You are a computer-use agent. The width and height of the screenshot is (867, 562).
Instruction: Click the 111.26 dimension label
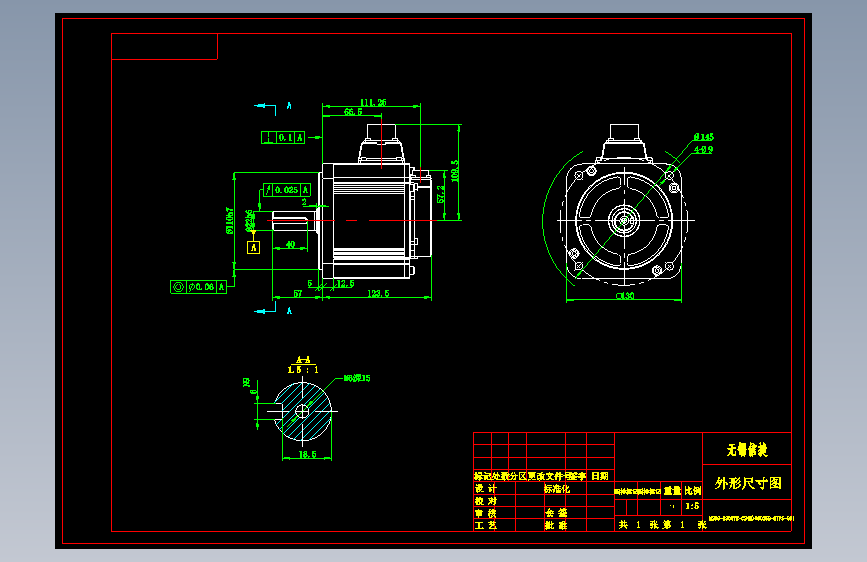373,102
